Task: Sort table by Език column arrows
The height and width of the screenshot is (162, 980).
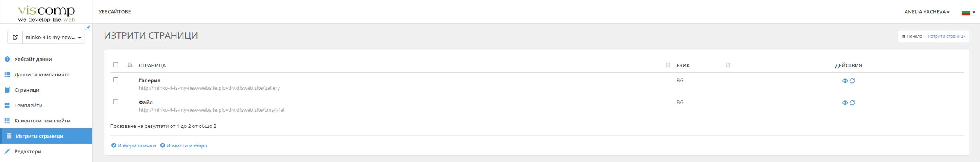Action: coord(728,65)
